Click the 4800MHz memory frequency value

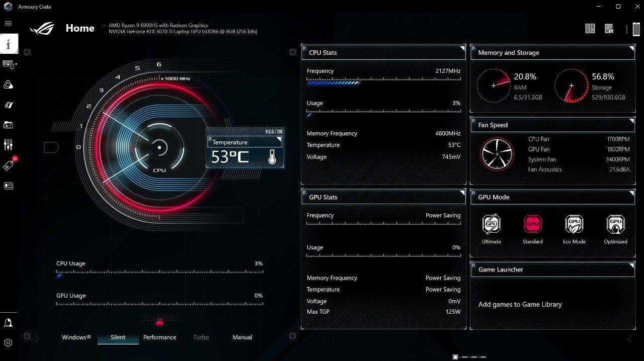click(448, 133)
